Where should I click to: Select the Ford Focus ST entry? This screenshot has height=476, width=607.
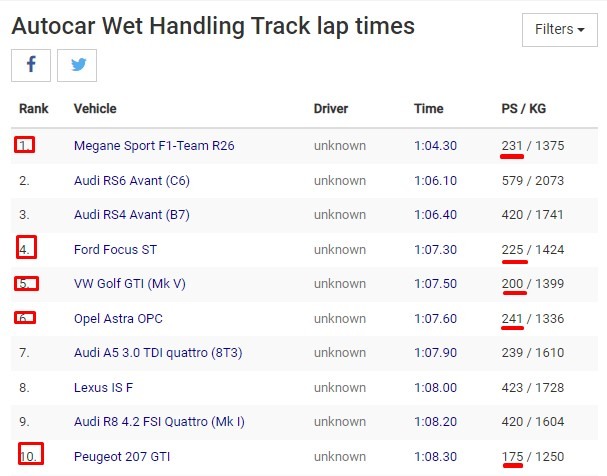115,249
